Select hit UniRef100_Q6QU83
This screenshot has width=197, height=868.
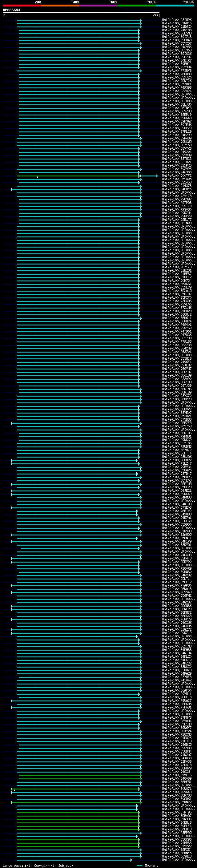pyautogui.click(x=177, y=74)
